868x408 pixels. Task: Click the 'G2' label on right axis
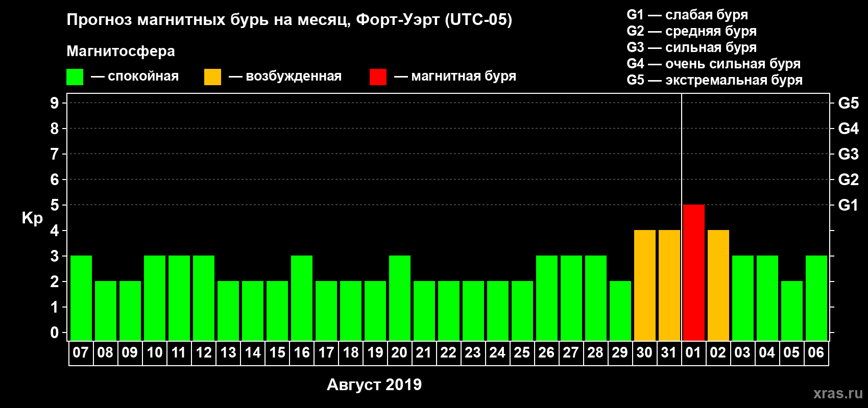tap(849, 180)
